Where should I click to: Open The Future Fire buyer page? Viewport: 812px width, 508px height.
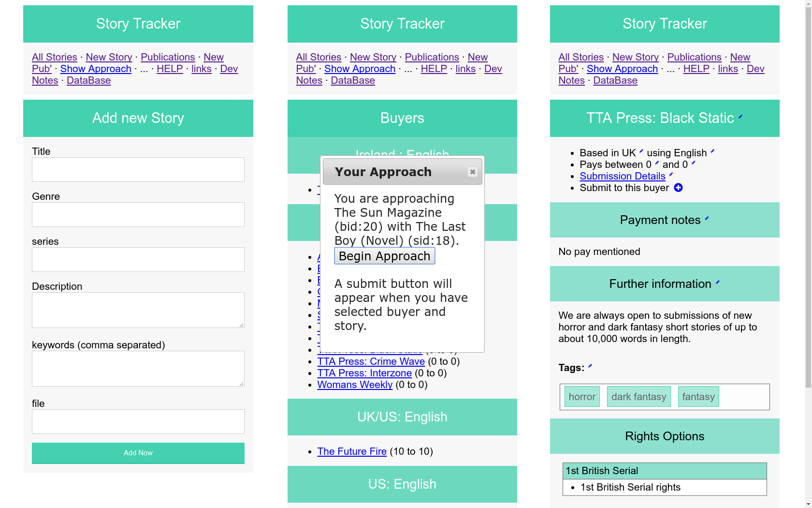click(x=351, y=451)
